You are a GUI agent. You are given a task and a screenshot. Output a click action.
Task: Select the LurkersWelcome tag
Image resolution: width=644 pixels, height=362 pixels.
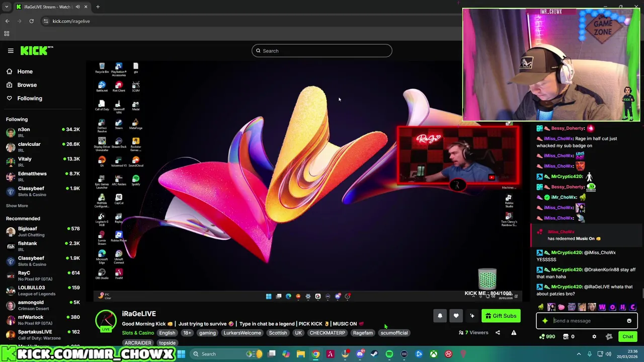coord(242,333)
